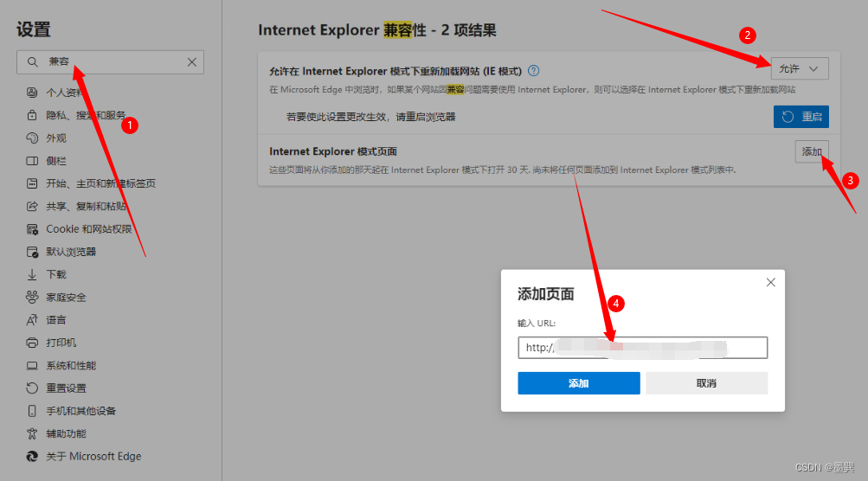868x481 pixels.
Task: Click the Internet Explorer 模式页面 heading
Action: click(x=333, y=151)
